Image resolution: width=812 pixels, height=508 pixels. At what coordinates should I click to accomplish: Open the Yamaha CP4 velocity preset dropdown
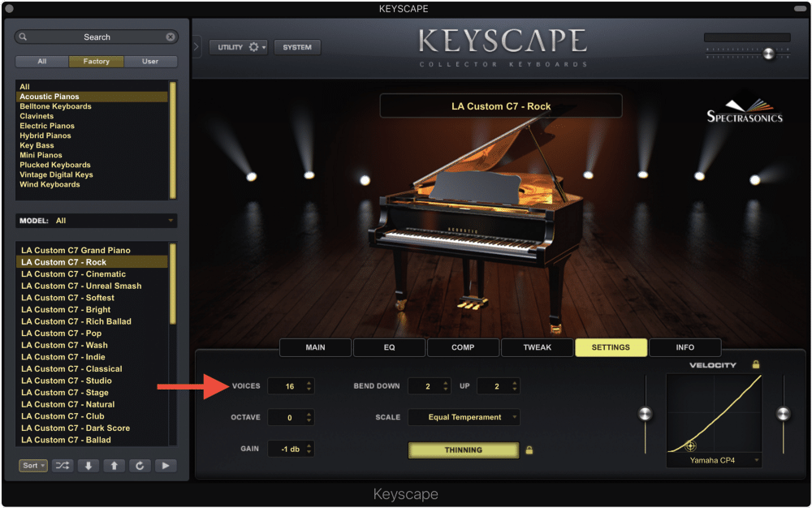pyautogui.click(x=714, y=460)
